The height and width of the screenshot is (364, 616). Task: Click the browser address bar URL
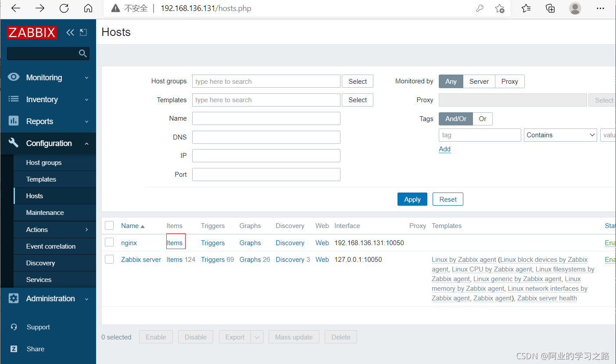tap(206, 8)
